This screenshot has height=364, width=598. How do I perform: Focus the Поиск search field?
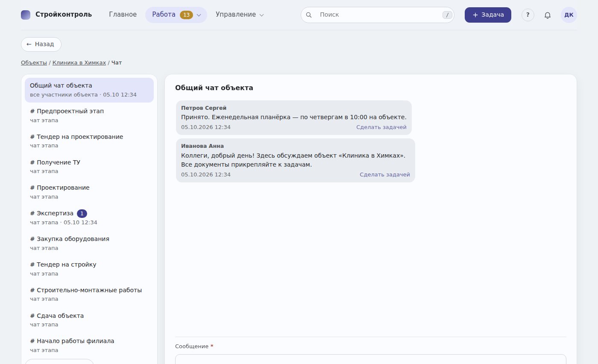378,15
